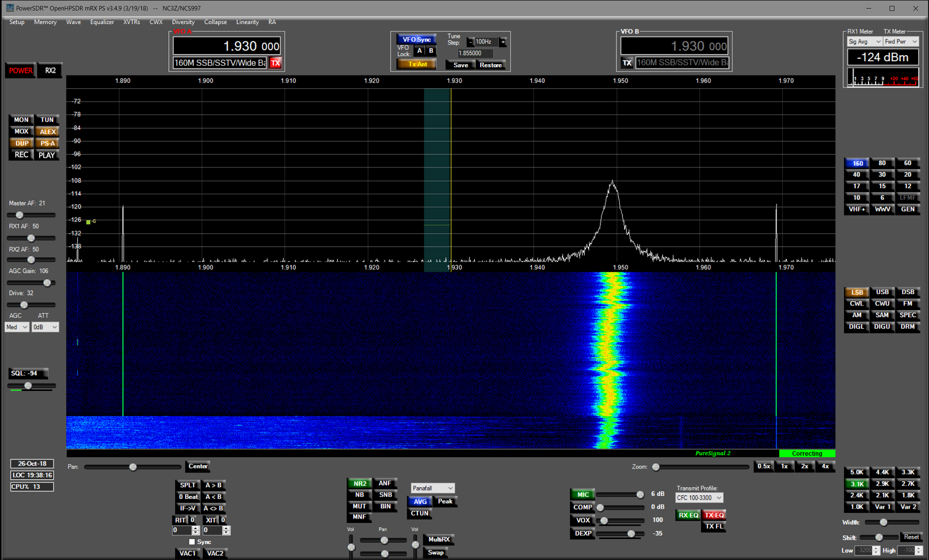The width and height of the screenshot is (929, 560).
Task: Start recording with the REC button
Action: (x=21, y=155)
